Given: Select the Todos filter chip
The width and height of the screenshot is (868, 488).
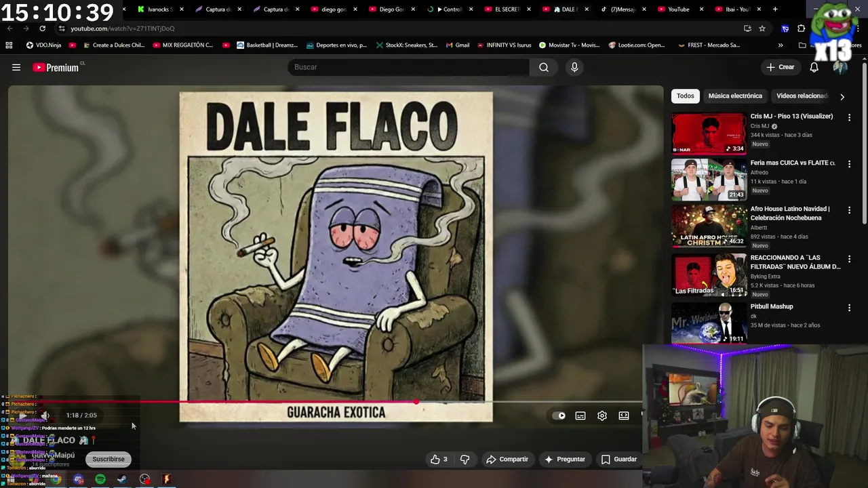Looking at the screenshot, I should 686,96.
